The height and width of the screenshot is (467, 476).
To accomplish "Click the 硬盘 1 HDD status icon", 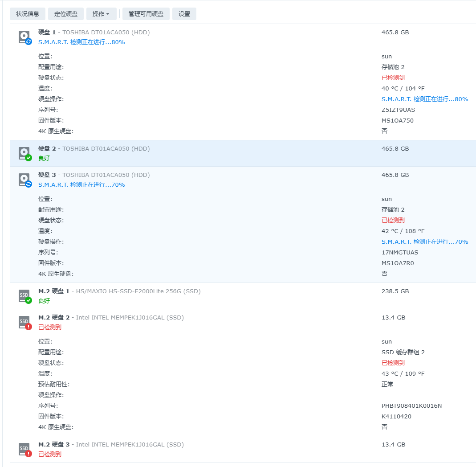I will coord(24,37).
